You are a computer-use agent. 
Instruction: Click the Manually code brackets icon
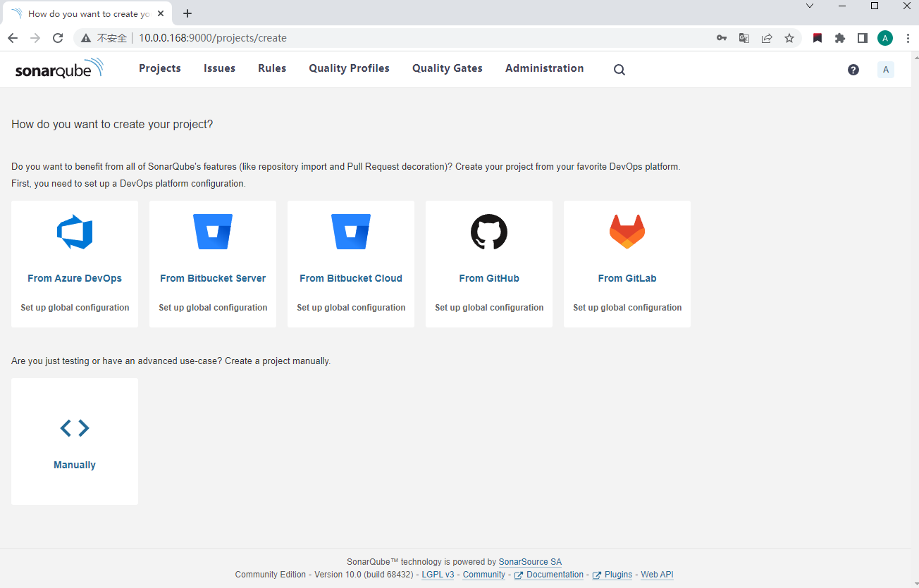[75, 428]
